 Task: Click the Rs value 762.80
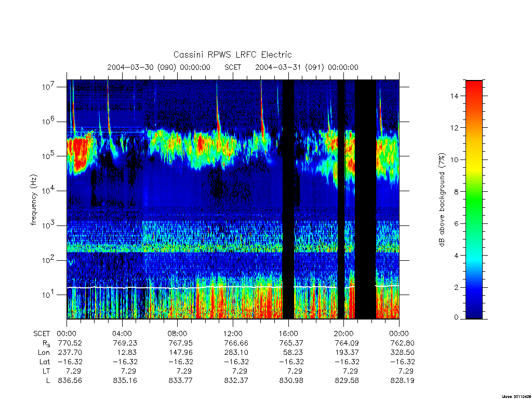coord(403,343)
